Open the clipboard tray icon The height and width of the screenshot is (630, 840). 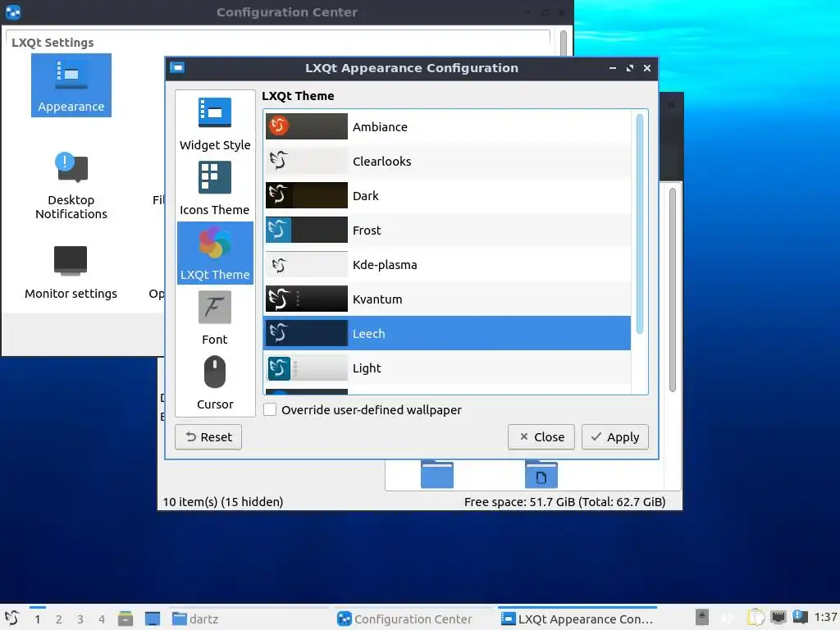756,618
